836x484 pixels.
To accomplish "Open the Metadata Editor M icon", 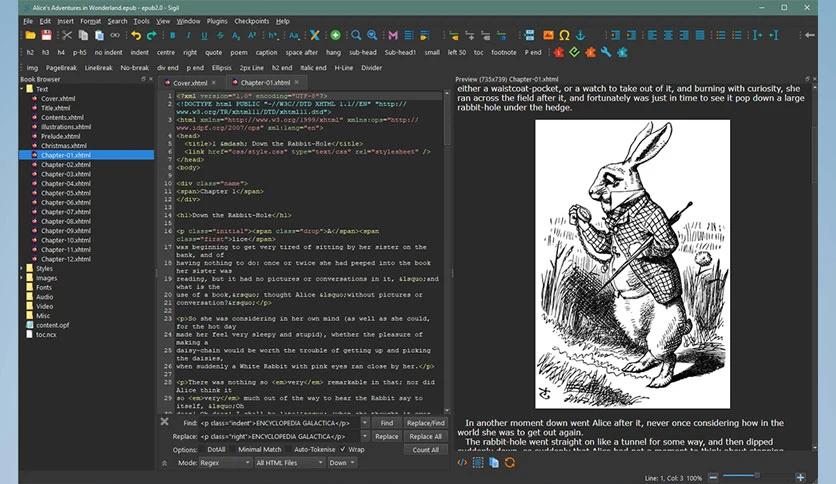I will [393, 35].
